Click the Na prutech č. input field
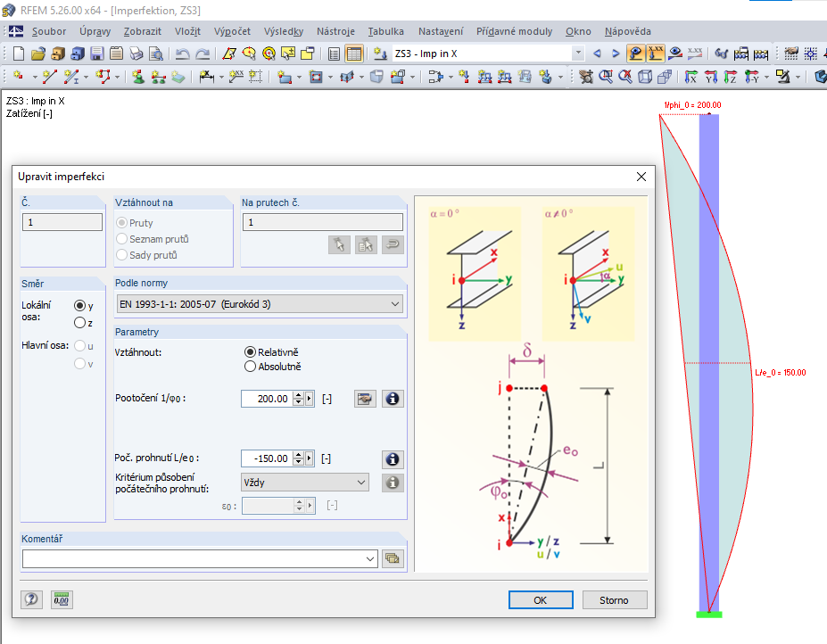 (323, 223)
